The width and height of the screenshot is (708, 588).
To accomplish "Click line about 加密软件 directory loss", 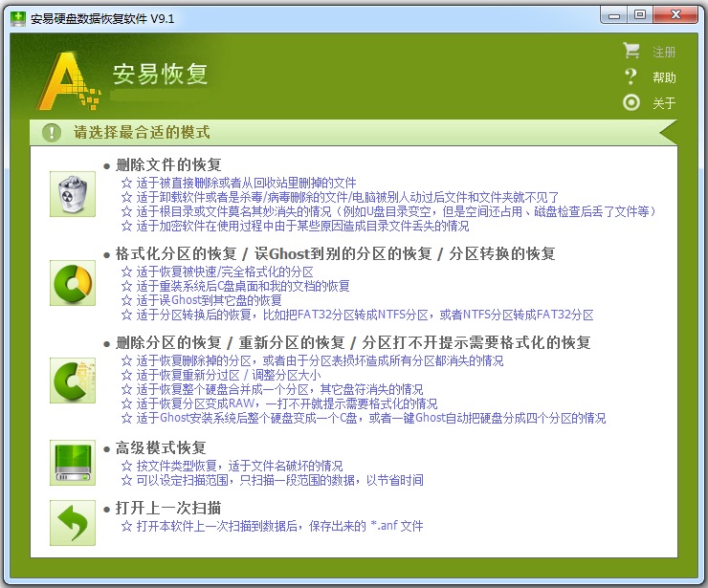I will click(x=302, y=226).
